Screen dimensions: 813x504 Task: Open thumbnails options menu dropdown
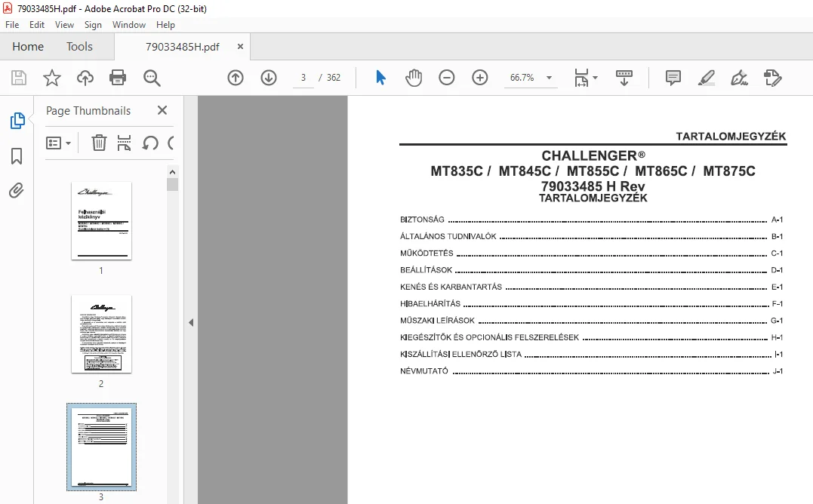tap(58, 143)
